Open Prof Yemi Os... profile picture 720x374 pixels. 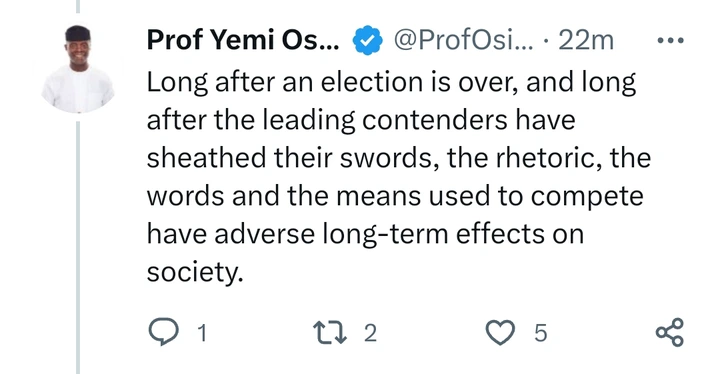coord(78,69)
